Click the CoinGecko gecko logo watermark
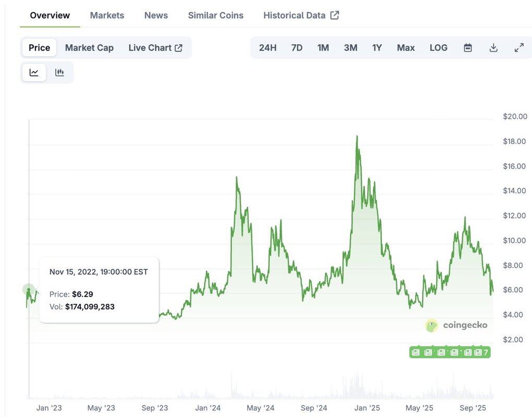This screenshot has height=417, width=532. [432, 326]
